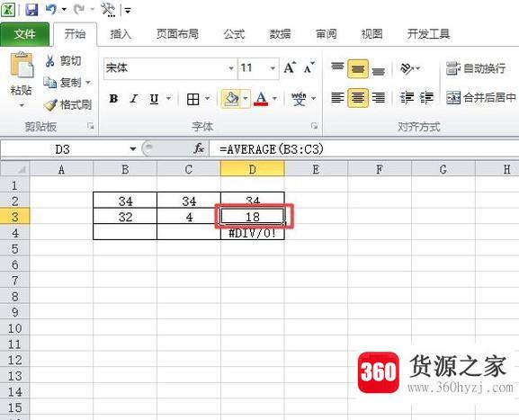Expand the Name Box dropdown arrow
The width and height of the screenshot is (519, 420).
[x=133, y=149]
